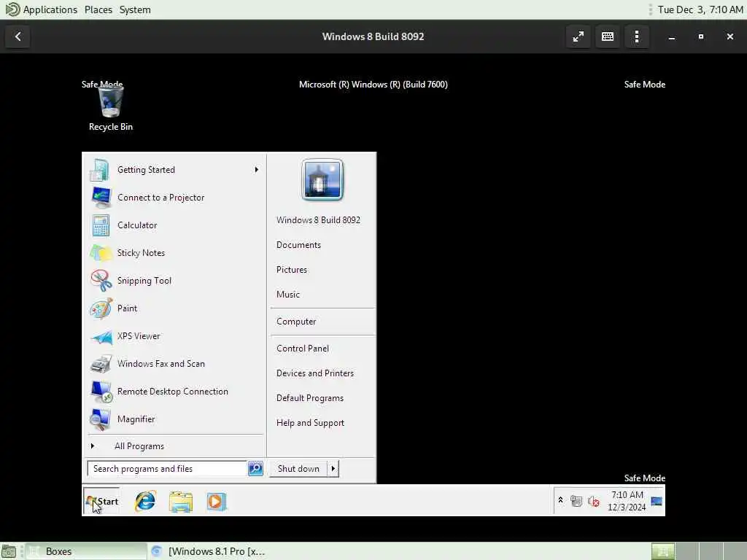Open Music from Start menu
This screenshot has height=560, width=747.
point(288,295)
